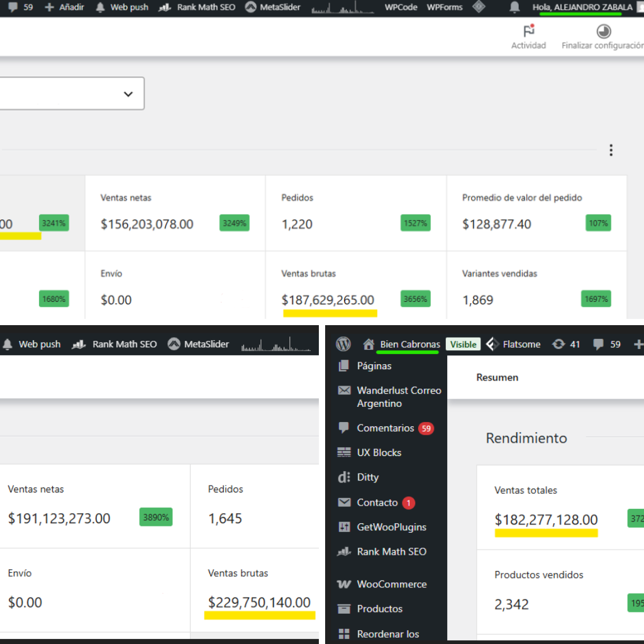Click the Visible site status badge
The image size is (644, 644).
(463, 344)
